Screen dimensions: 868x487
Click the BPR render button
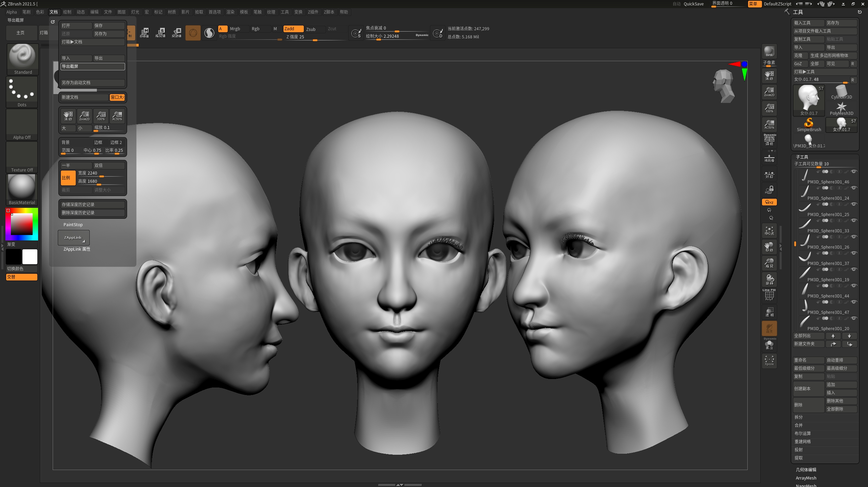pyautogui.click(x=769, y=52)
